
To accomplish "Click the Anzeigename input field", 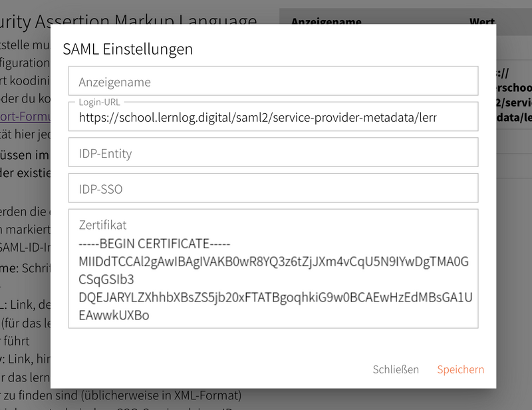I will 273,81.
